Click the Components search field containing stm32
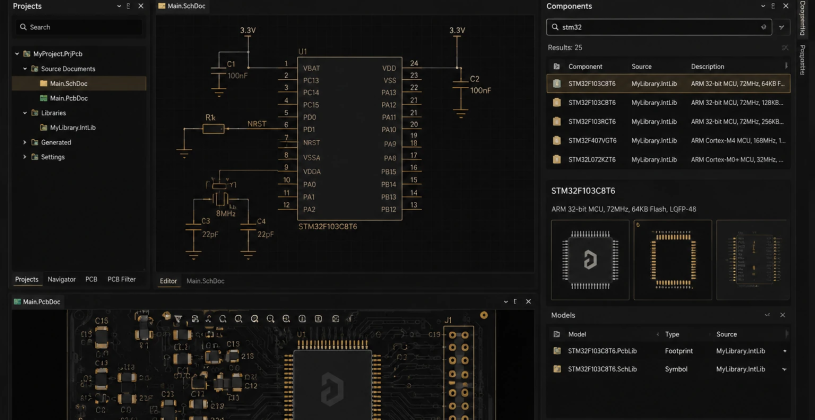 [x=659, y=27]
